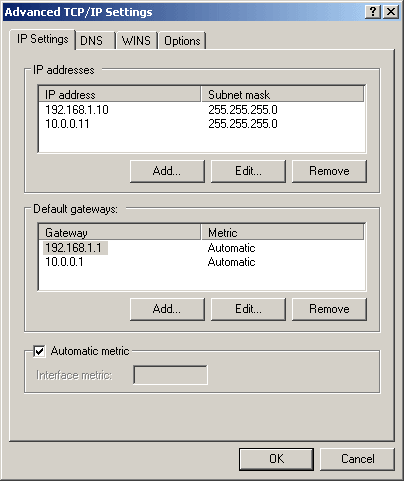The image size is (404, 481).
Task: Go to the Options tab
Action: pos(182,41)
